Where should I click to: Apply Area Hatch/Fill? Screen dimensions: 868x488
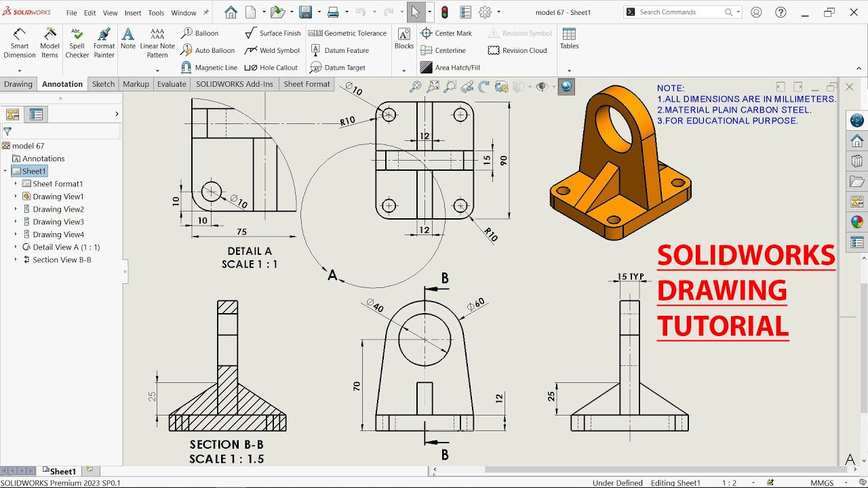click(x=450, y=68)
